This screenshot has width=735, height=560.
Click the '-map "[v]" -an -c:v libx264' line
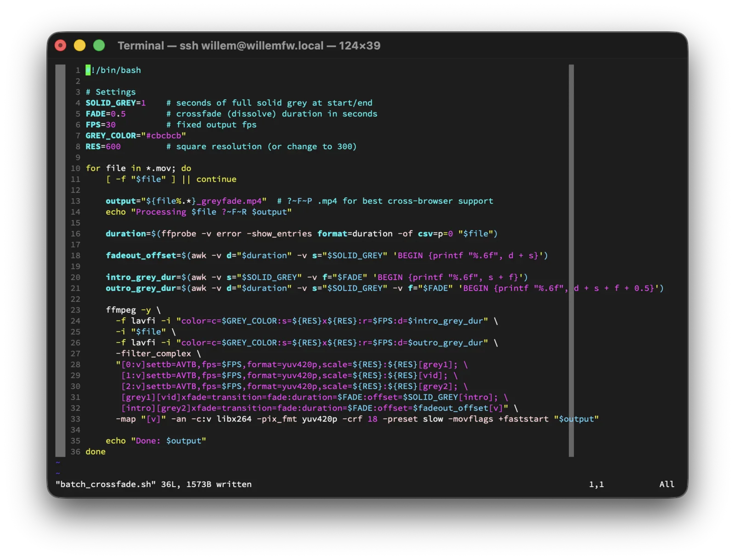click(x=357, y=419)
